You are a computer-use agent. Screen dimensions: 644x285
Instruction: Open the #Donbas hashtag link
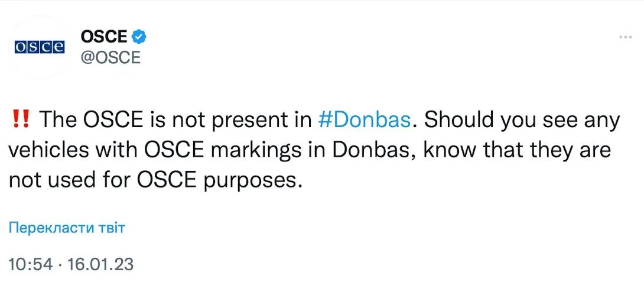coord(363,120)
